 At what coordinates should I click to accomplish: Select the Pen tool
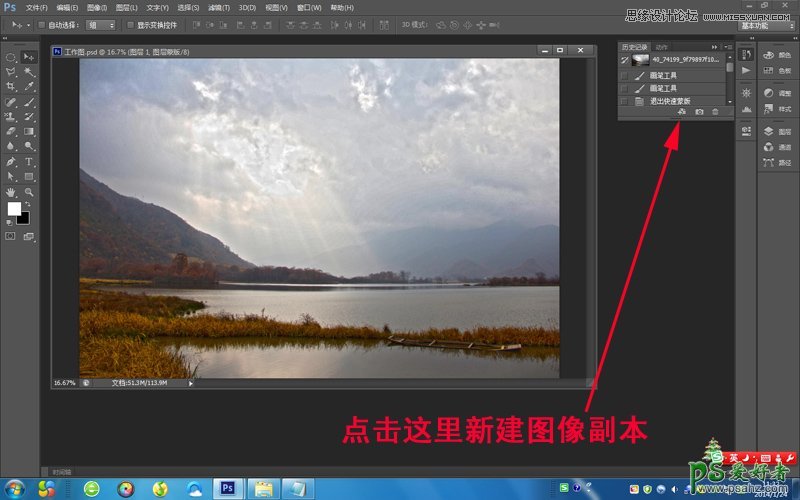11,161
